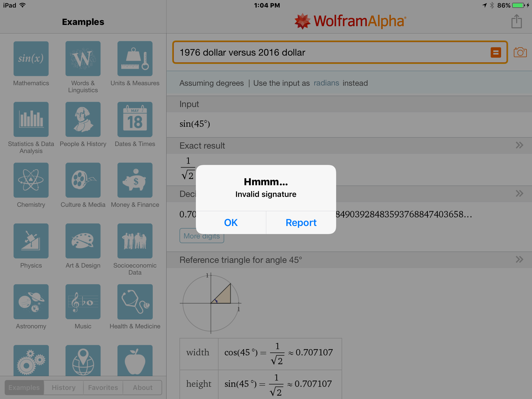
Task: Open Statistics & Data Analysis category
Action: [x=31, y=119]
